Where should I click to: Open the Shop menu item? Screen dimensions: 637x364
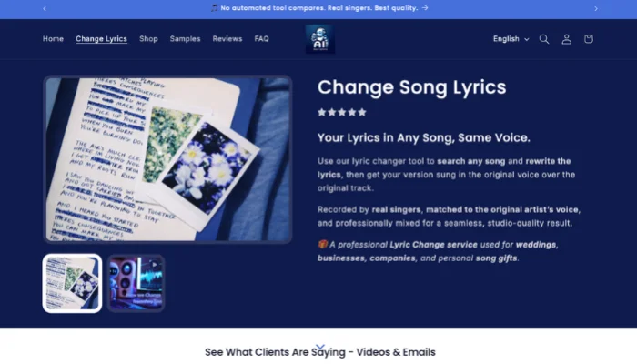[148, 39]
